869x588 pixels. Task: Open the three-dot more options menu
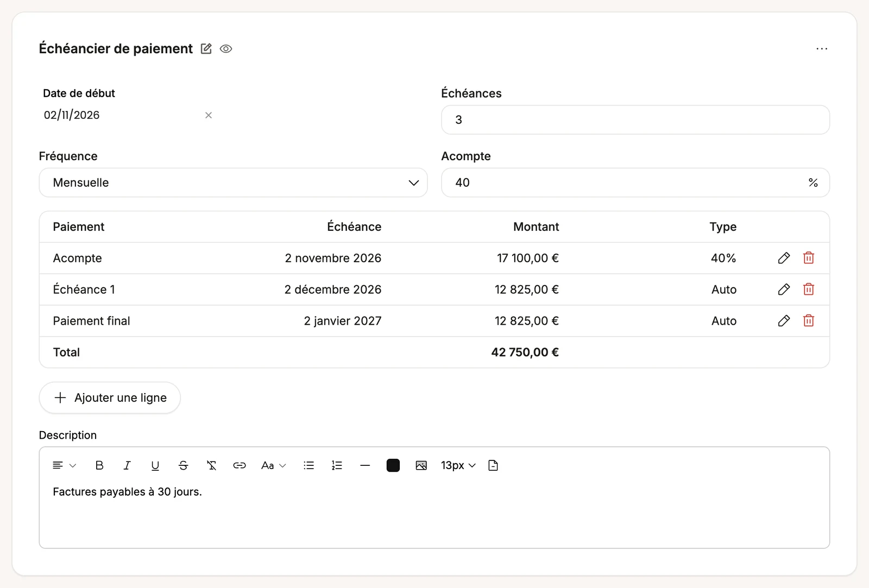822,49
